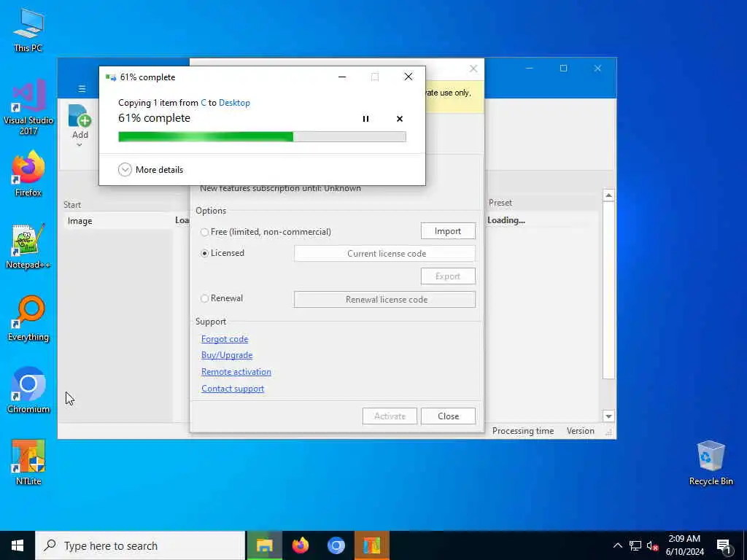The image size is (747, 560).
Task: Show hidden system tray icons
Action: tap(617, 545)
